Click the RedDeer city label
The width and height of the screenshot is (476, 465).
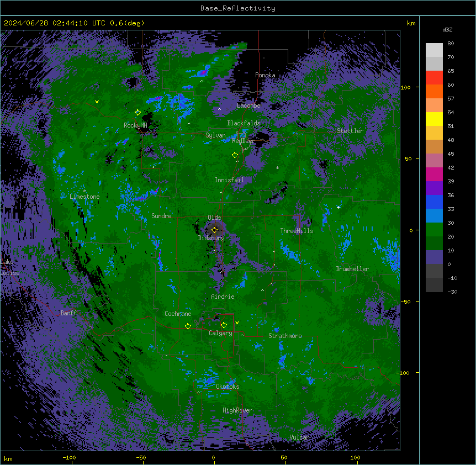tap(243, 141)
